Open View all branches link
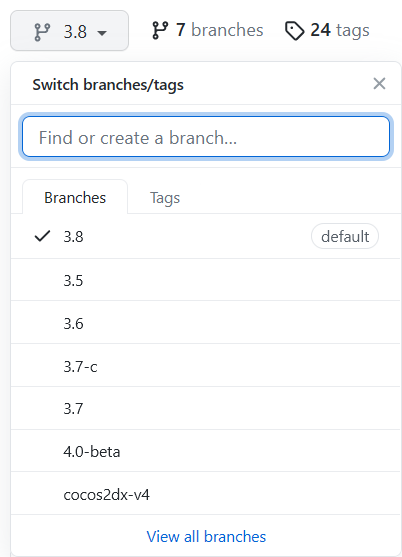This screenshot has width=402, height=557. click(206, 536)
